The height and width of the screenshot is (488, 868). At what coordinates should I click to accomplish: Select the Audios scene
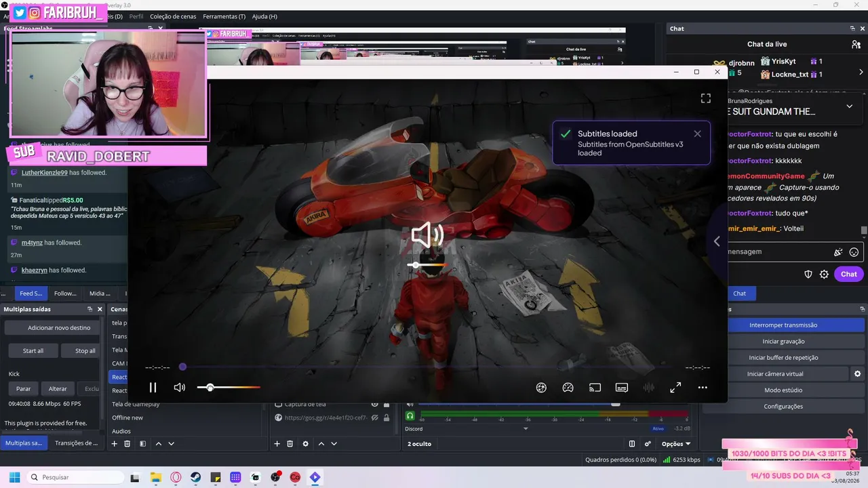tap(121, 431)
